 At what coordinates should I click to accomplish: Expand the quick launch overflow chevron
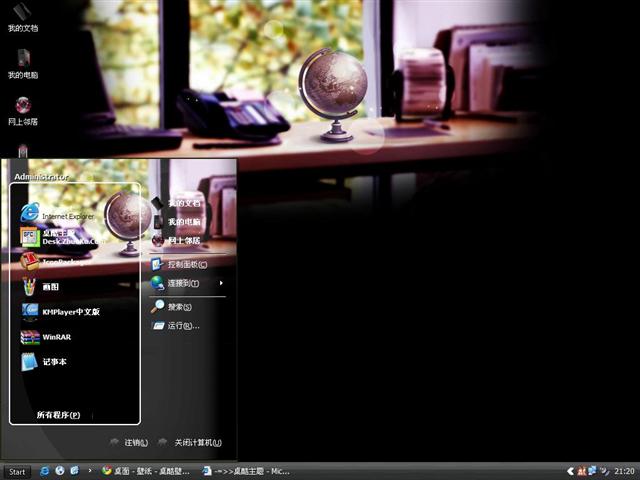pyautogui.click(x=89, y=471)
